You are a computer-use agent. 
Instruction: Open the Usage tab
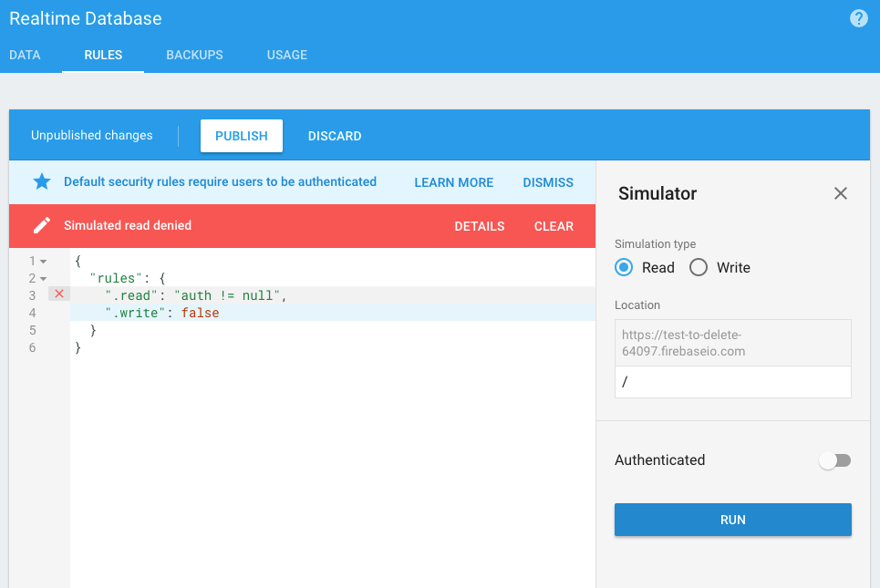coord(286,55)
